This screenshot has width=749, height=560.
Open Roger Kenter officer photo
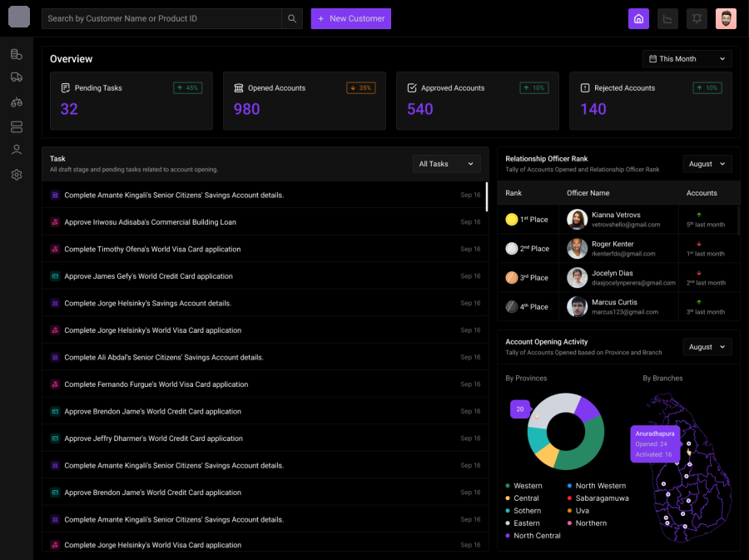(x=577, y=248)
